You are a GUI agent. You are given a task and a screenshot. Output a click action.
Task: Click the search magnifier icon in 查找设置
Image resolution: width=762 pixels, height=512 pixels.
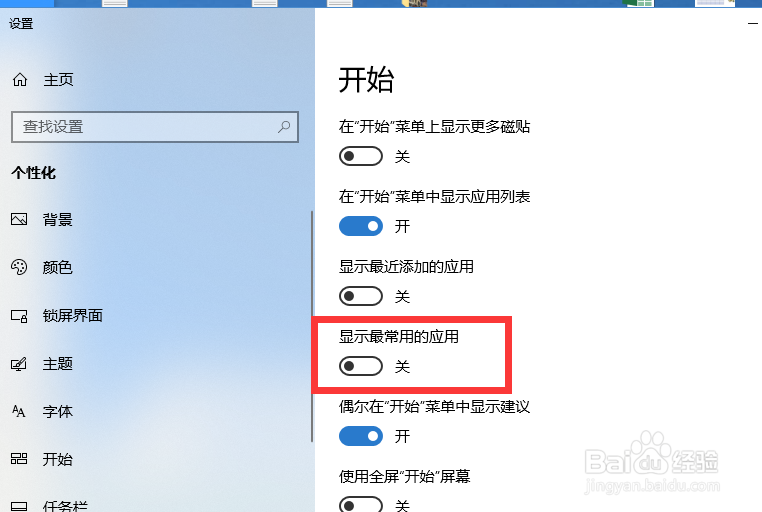(x=284, y=127)
